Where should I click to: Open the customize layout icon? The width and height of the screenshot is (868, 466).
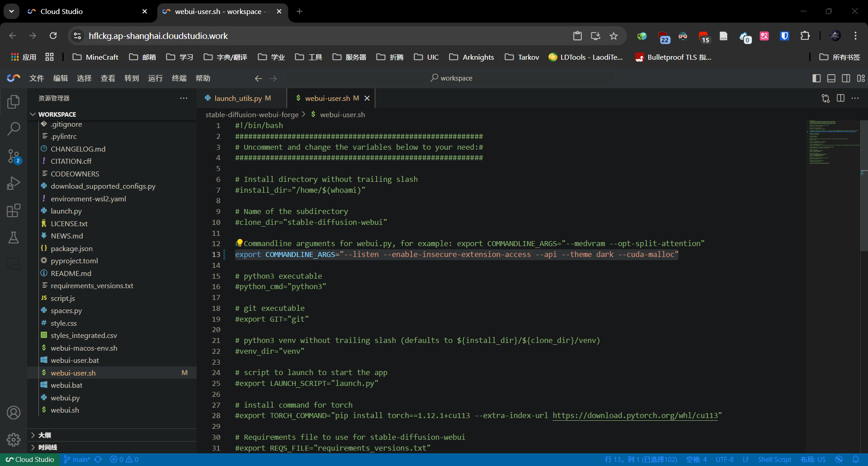[x=861, y=78]
